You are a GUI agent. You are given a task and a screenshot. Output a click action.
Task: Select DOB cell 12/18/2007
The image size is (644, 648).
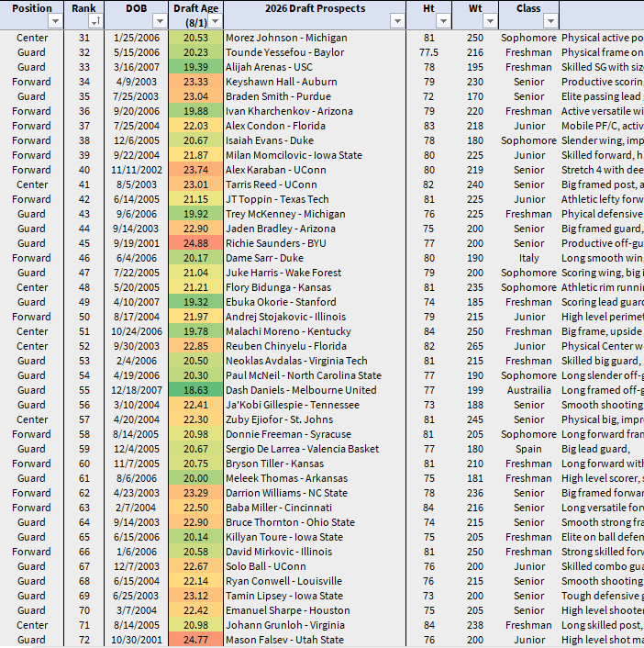pyautogui.click(x=137, y=390)
